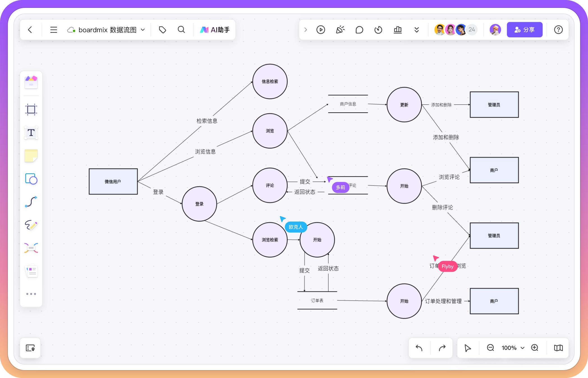Start presentation with the play icon
This screenshot has height=378, width=588.
pyautogui.click(x=321, y=30)
